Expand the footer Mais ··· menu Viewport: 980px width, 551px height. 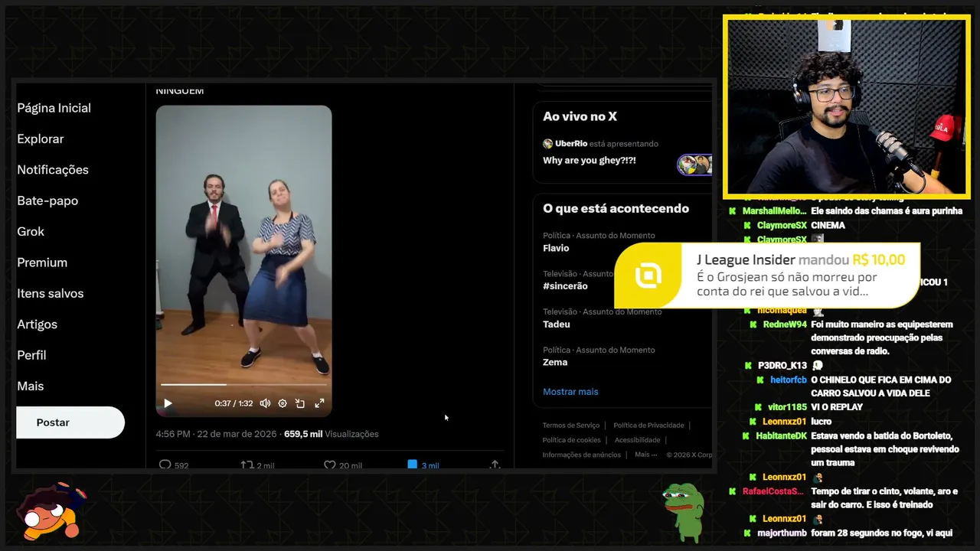(x=646, y=455)
